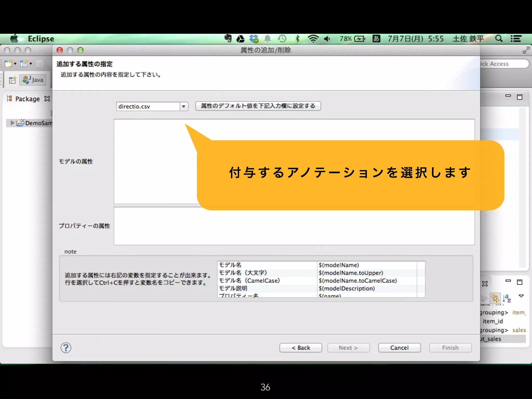Select the Package Explorer tab
This screenshot has height=399, width=532.
[27, 99]
